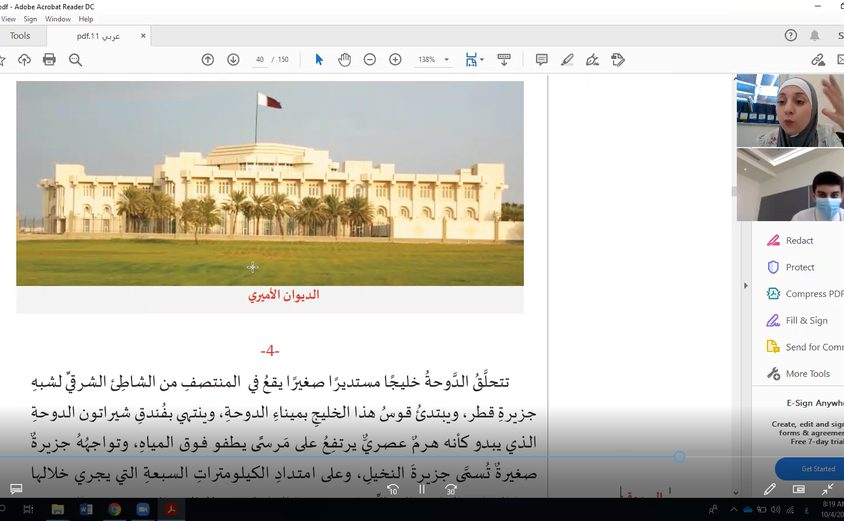Open Adobe Acrobat from the taskbar
The height and width of the screenshot is (521, 844).
tap(171, 509)
